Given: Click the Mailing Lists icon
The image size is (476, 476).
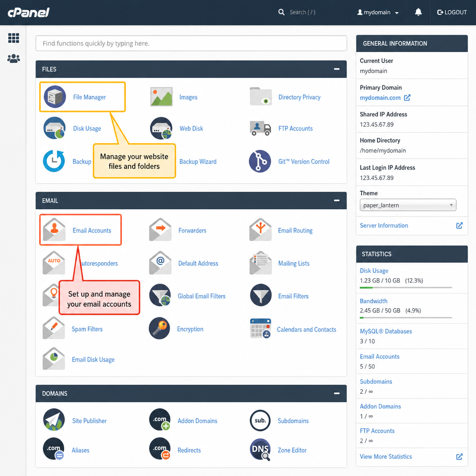Looking at the screenshot, I should point(260,263).
